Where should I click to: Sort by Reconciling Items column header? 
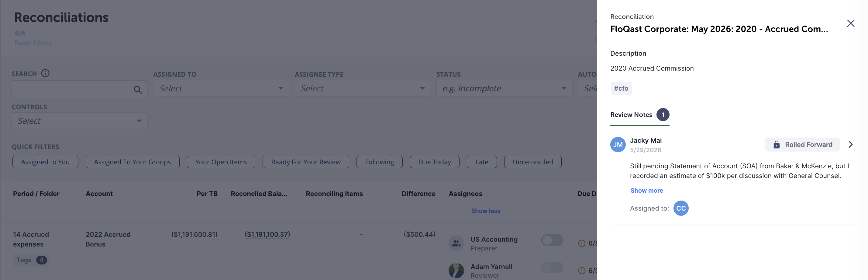pyautogui.click(x=334, y=194)
